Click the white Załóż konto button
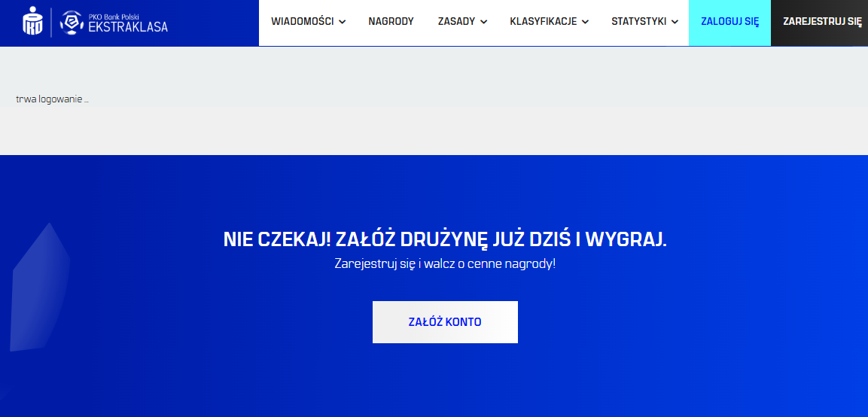This screenshot has width=868, height=417. (445, 322)
